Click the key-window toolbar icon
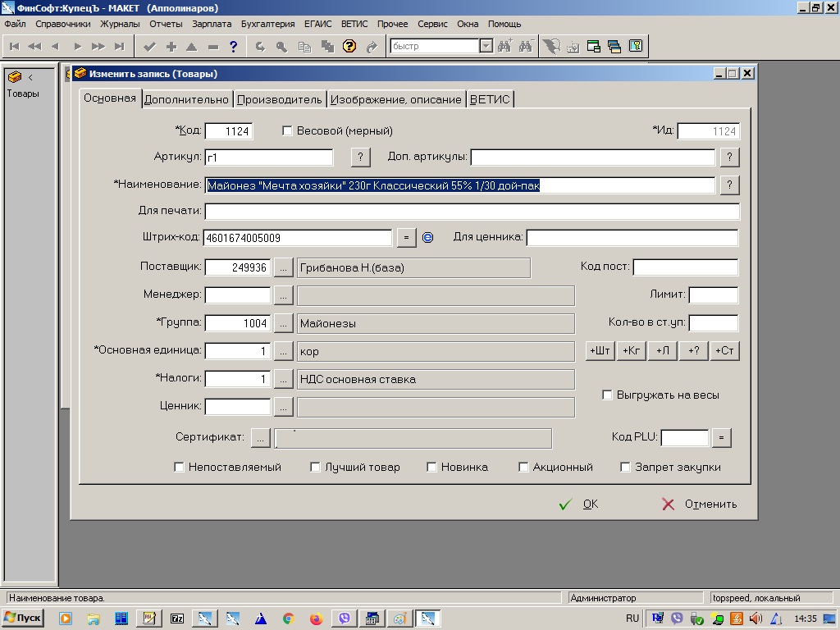 coord(636,46)
